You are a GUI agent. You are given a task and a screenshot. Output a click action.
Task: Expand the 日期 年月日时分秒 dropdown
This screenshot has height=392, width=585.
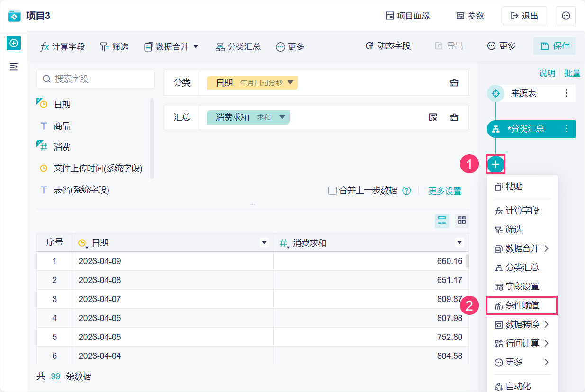click(290, 83)
